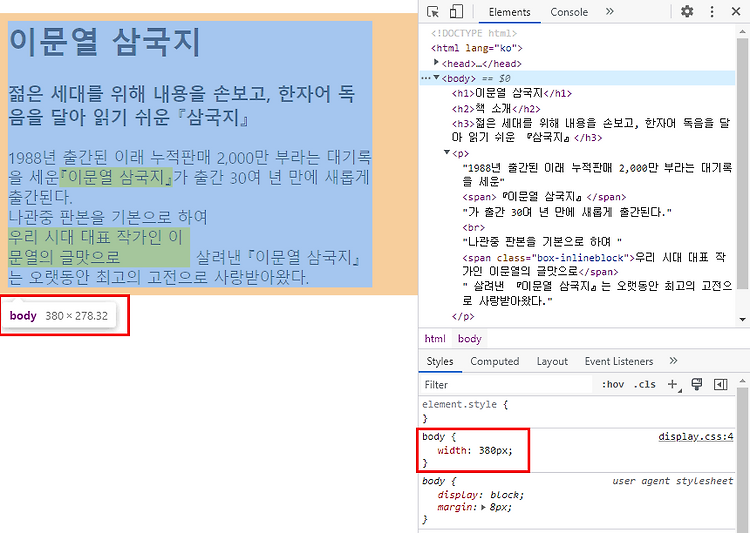Select the span class box-inlineblock row
750x533 pixels.
click(594, 265)
